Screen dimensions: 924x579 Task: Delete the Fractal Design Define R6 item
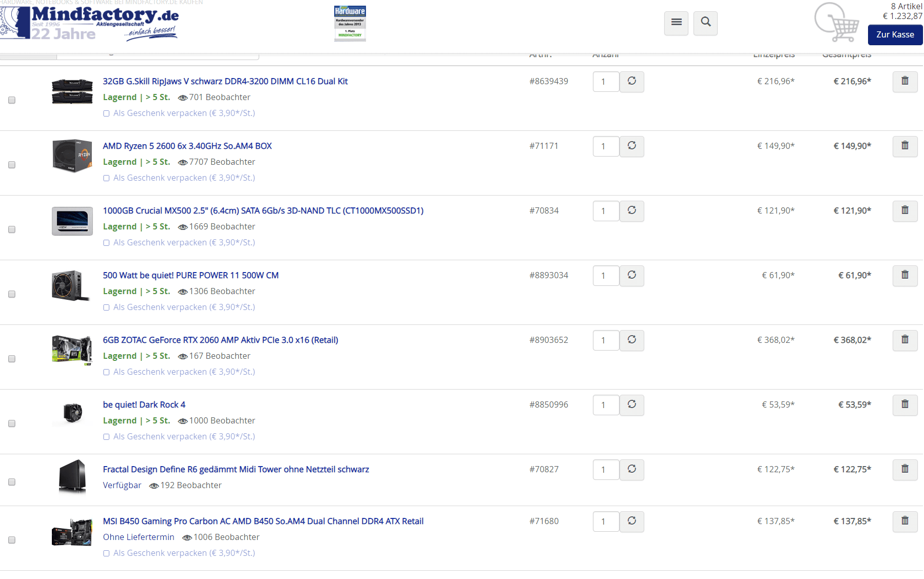905,470
